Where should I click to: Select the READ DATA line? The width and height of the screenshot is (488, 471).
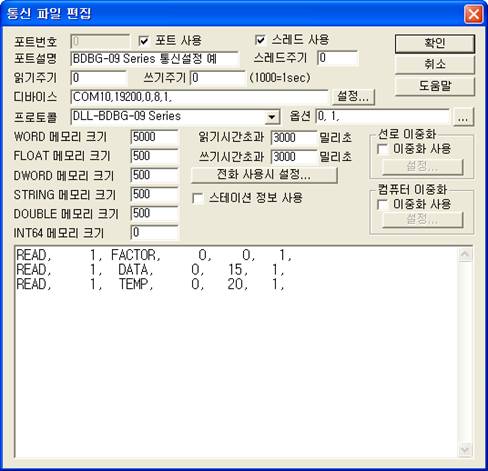point(151,270)
